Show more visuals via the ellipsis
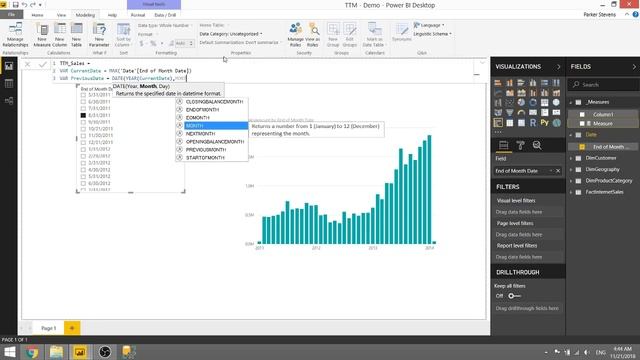 pyautogui.click(x=498, y=132)
